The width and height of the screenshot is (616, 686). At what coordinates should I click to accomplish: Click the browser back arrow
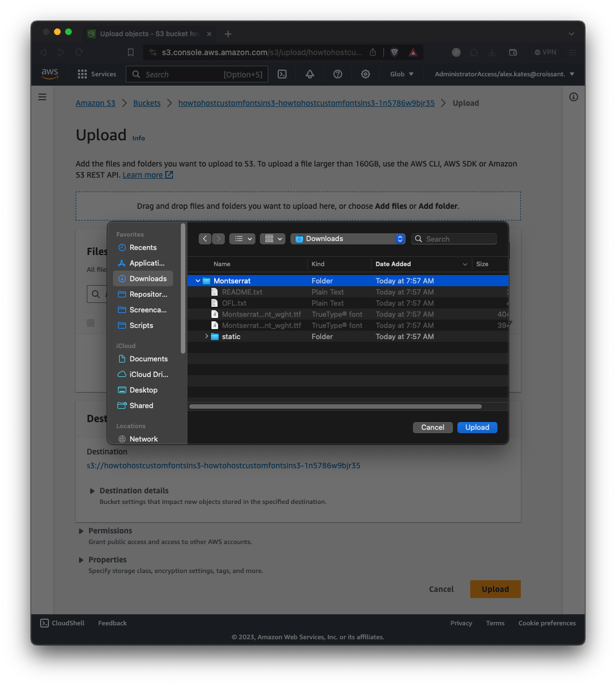pos(43,52)
